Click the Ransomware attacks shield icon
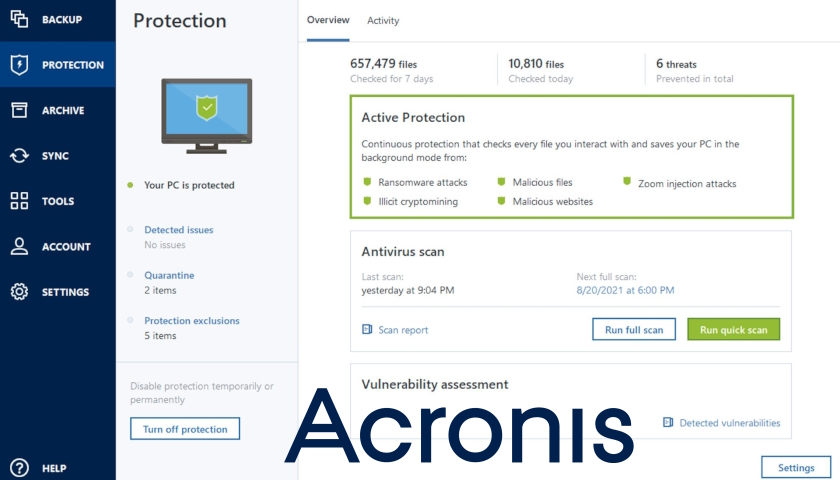 click(367, 182)
